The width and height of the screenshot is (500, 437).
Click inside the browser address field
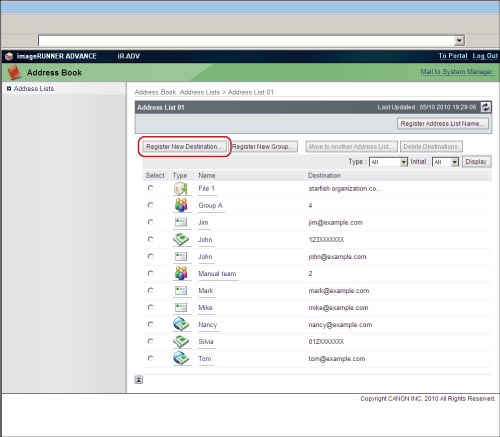click(247, 41)
